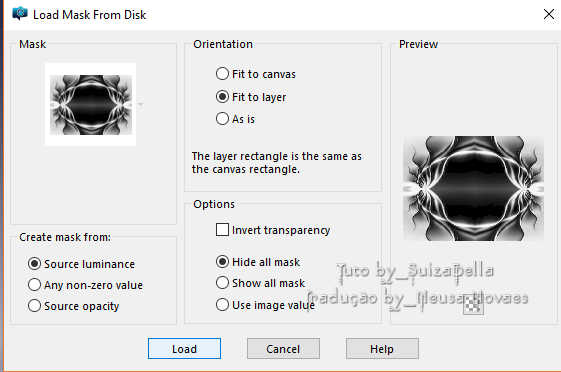The height and width of the screenshot is (372, 561).
Task: Click the mask preview image
Action: coord(473,188)
